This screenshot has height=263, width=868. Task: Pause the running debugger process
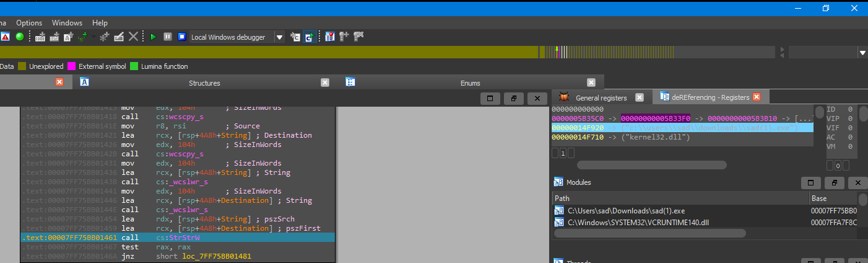coord(167,37)
